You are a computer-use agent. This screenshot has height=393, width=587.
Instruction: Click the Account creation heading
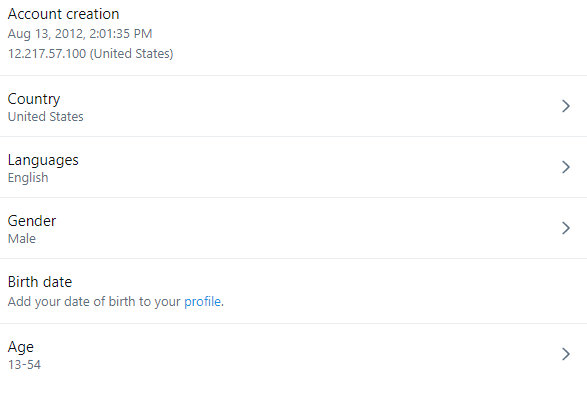coord(63,14)
